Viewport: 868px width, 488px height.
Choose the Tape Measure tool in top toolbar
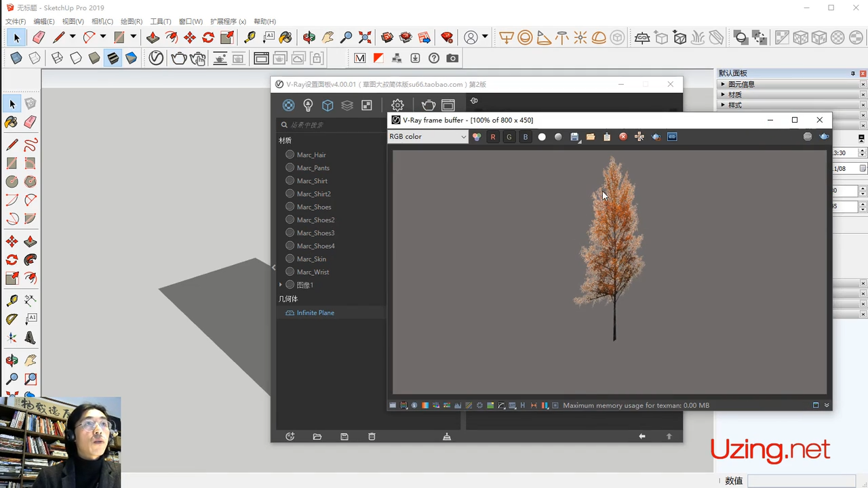click(250, 38)
